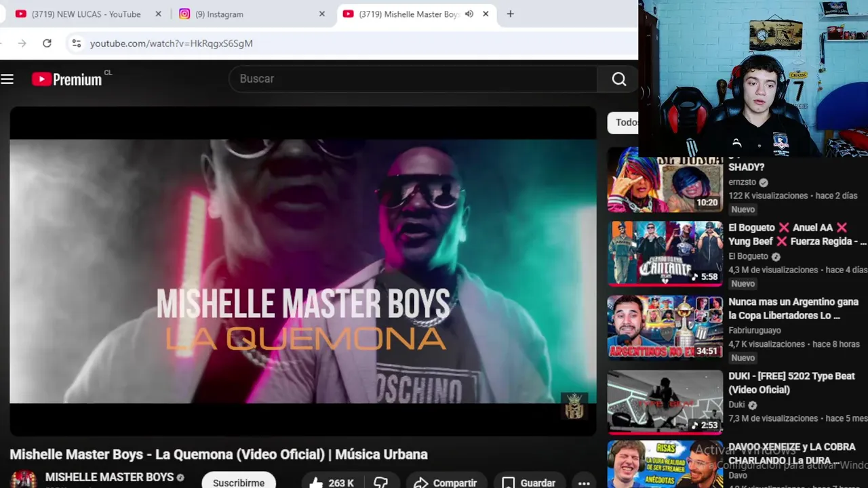Open El Bogueto Anuel AA video thumbnail
The width and height of the screenshot is (868, 488).
(x=665, y=253)
